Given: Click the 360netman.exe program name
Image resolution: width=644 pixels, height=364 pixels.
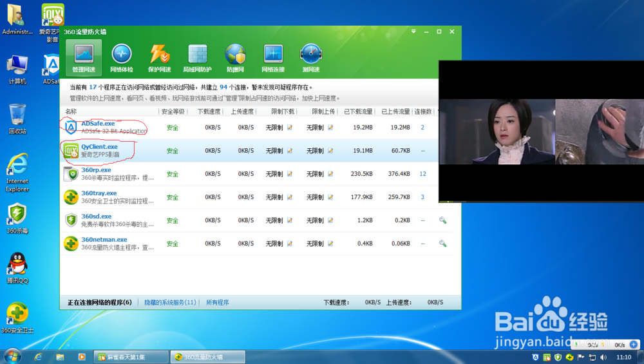Looking at the screenshot, I should point(104,240).
